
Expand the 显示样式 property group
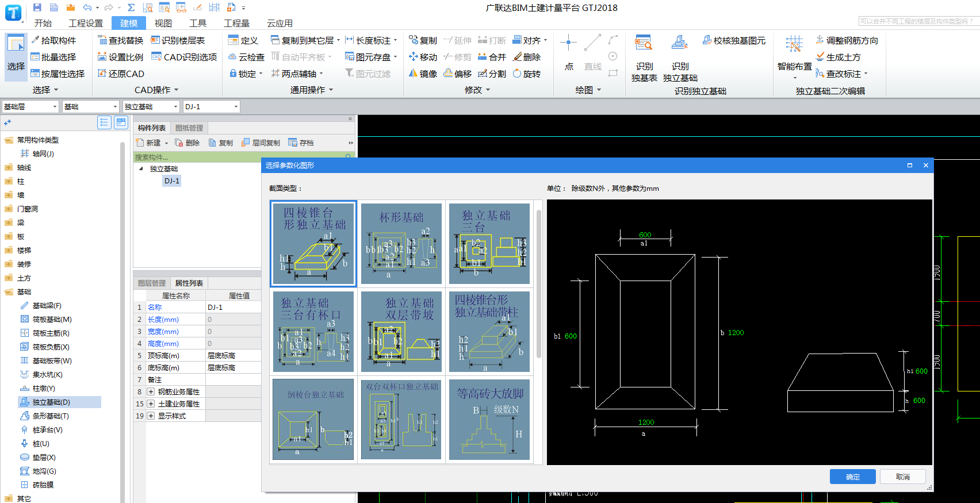(x=151, y=416)
